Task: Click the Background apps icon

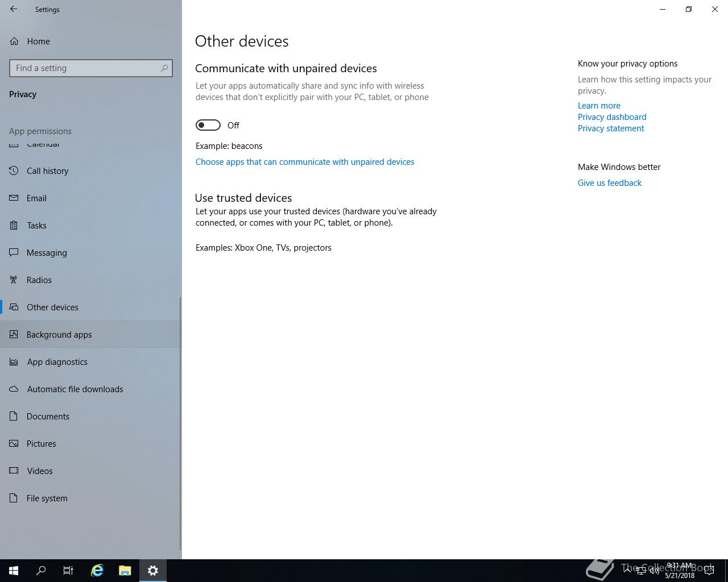Action: (14, 334)
